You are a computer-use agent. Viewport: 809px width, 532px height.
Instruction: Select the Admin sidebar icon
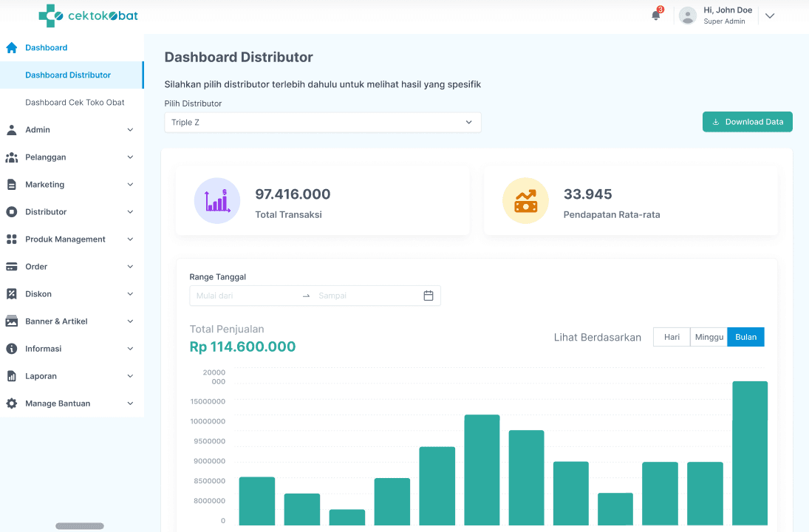click(x=11, y=129)
